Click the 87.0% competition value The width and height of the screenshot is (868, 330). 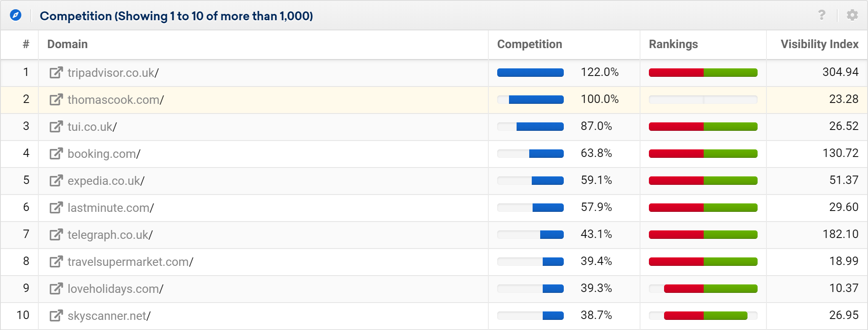coord(596,126)
